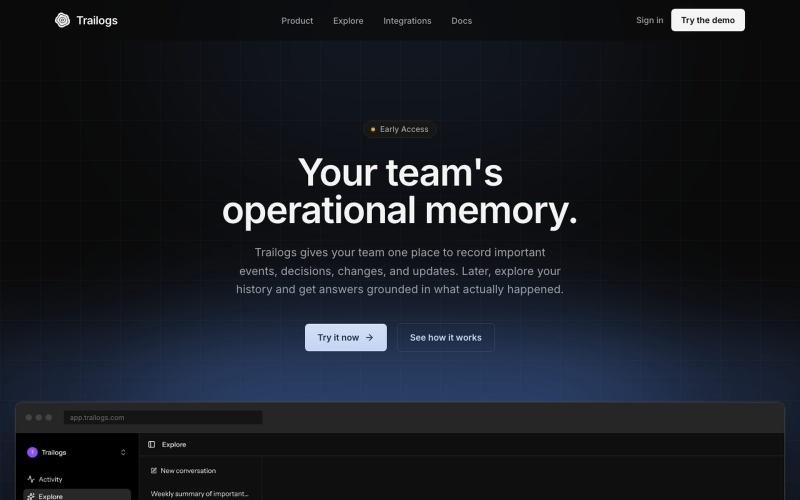Screen dimensions: 800x500
Task: Select Explore in the app sidebar
Action: [x=77, y=495]
